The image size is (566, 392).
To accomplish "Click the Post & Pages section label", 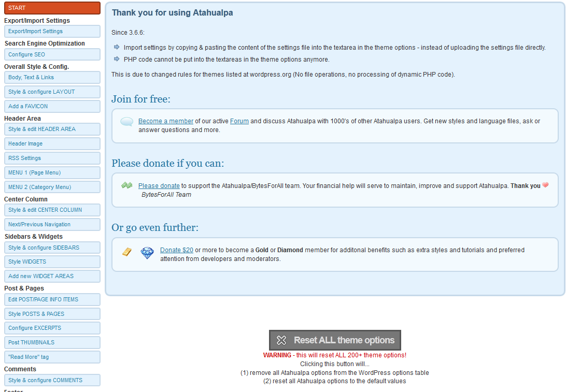I will point(24,288).
